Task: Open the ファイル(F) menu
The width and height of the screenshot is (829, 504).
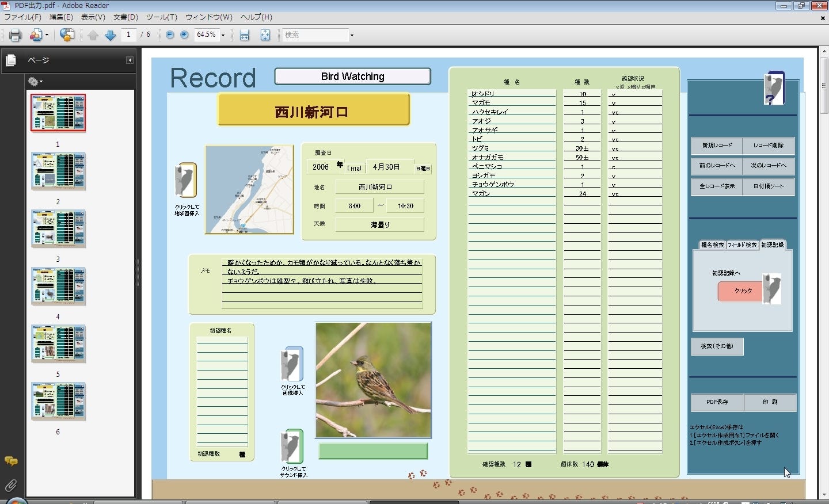Action: [22, 17]
